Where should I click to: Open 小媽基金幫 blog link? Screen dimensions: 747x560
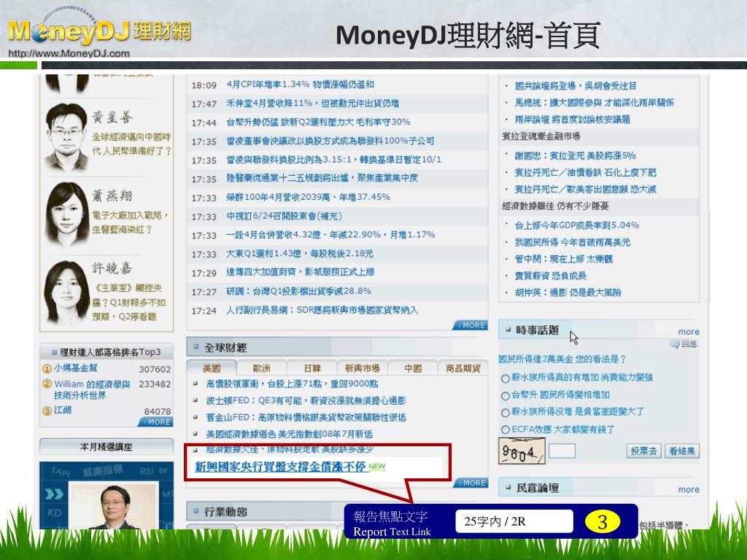tap(75, 368)
